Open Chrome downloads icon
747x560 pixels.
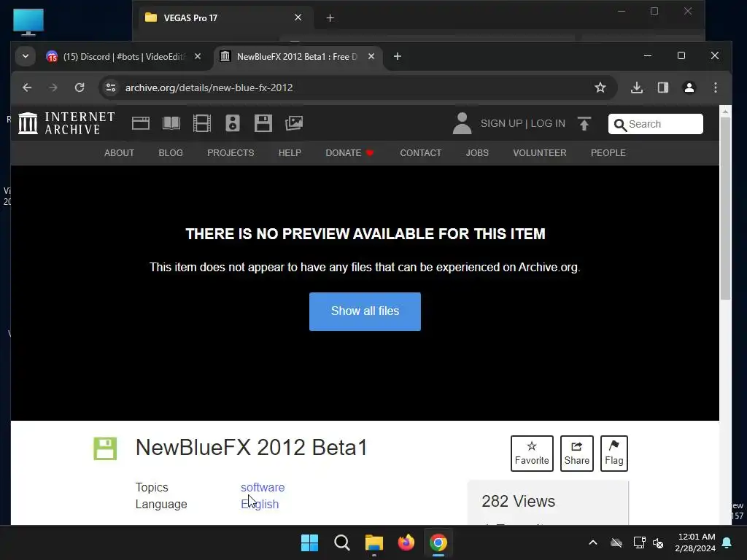pyautogui.click(x=637, y=87)
